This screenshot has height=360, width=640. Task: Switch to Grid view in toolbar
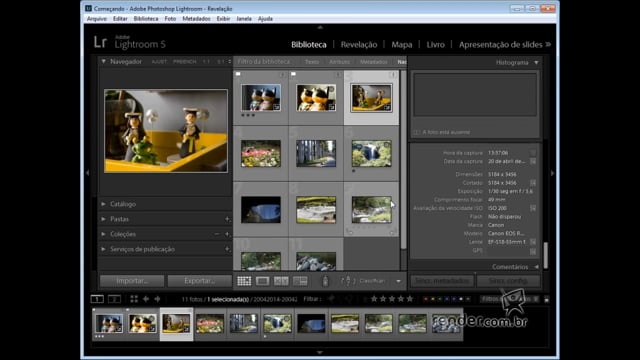pyautogui.click(x=244, y=281)
